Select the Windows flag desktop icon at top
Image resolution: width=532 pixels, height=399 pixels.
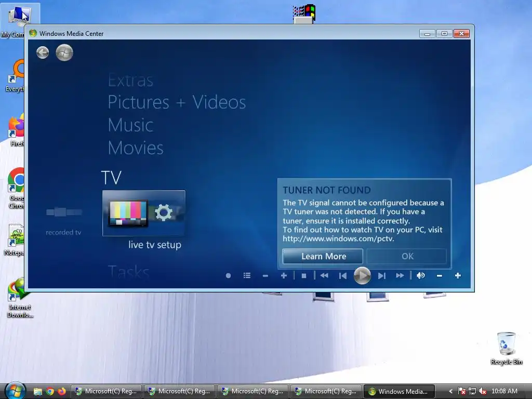pyautogui.click(x=304, y=14)
